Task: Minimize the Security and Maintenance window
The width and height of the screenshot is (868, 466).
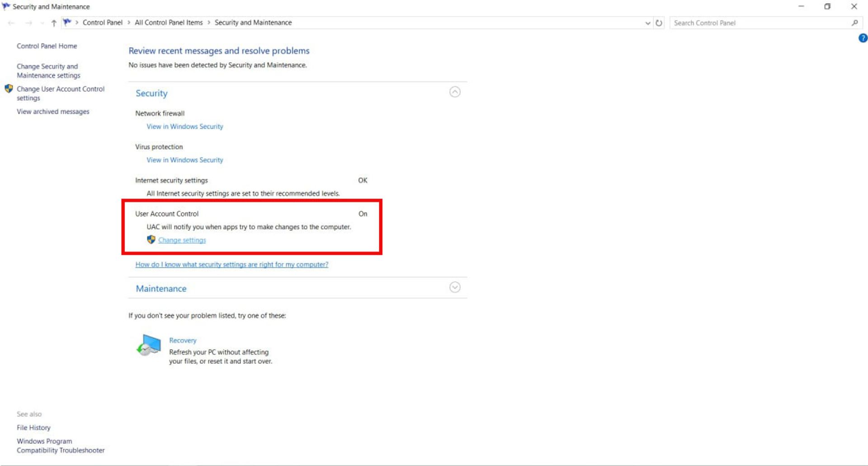Action: (x=801, y=6)
